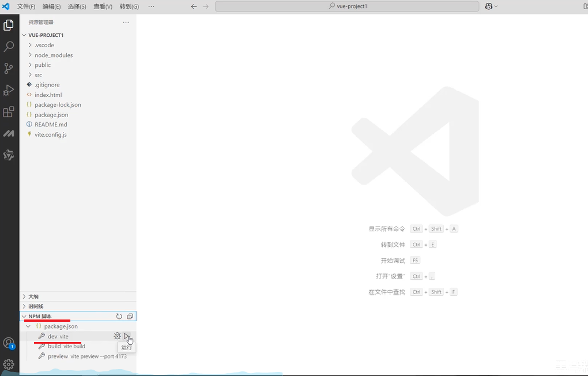The width and height of the screenshot is (588, 376).
Task: Click the VS Code logo in title bar
Action: pyautogui.click(x=6, y=6)
